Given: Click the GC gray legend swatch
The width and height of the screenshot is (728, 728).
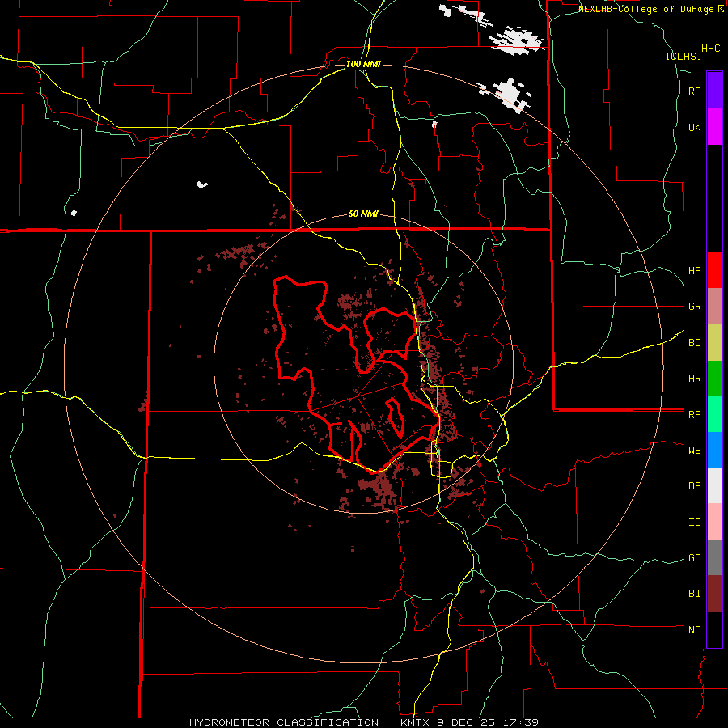Looking at the screenshot, I should [714, 557].
